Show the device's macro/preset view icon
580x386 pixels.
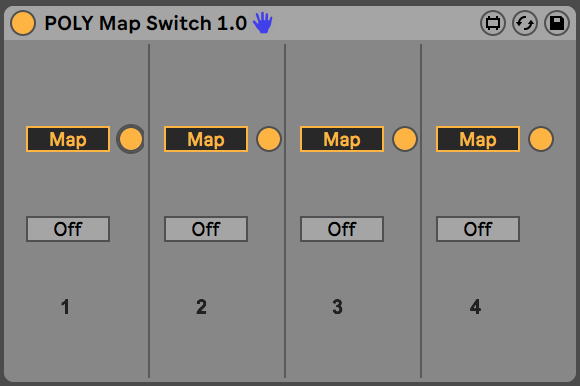[x=493, y=23]
